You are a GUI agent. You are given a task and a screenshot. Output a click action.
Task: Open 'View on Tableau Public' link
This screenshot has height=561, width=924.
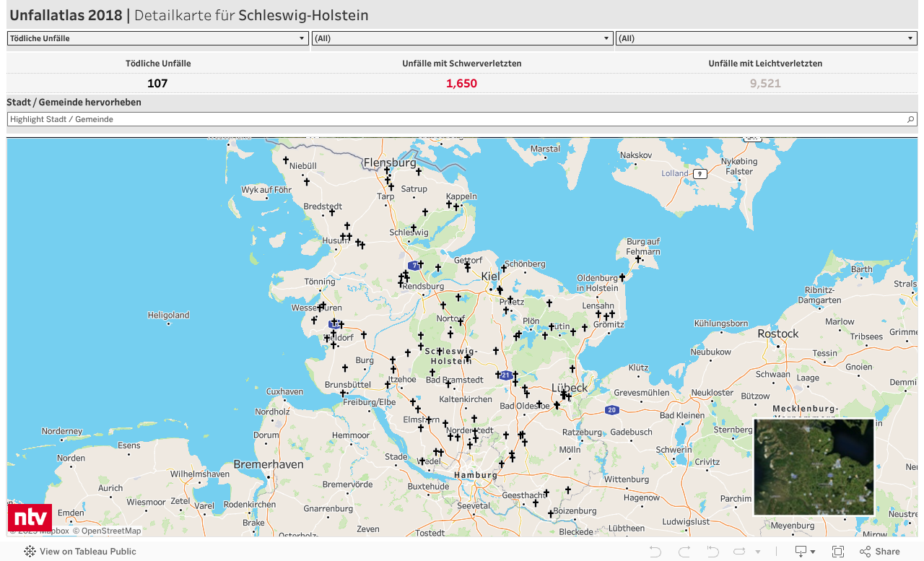[x=80, y=552]
